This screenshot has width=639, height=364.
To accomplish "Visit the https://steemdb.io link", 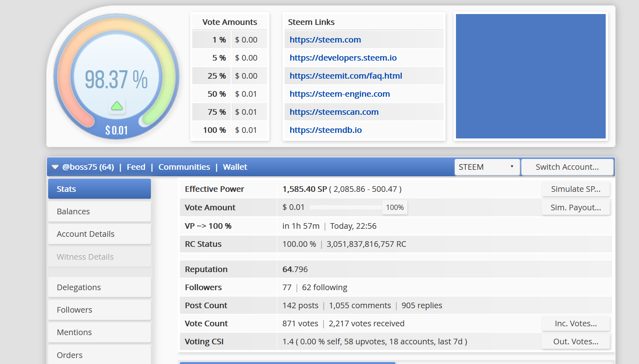I will 326,130.
